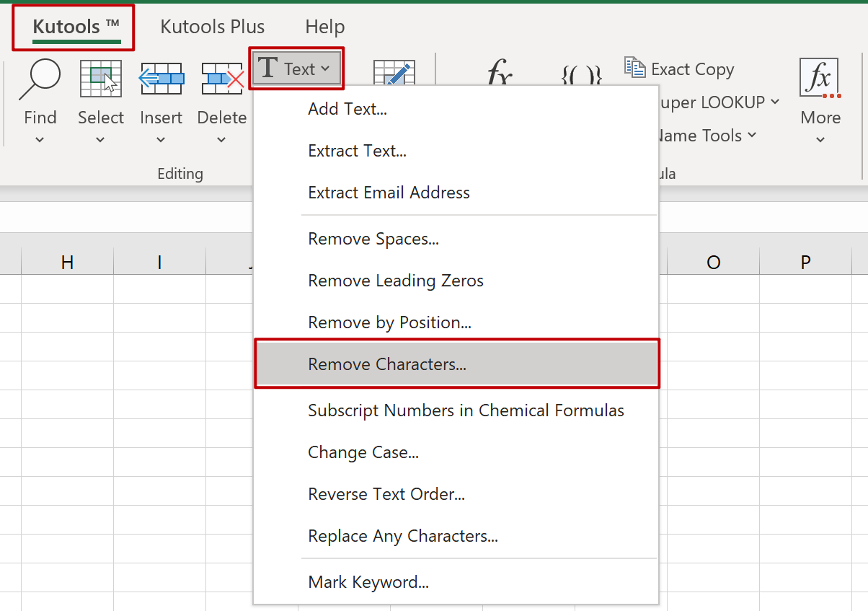
Task: Switch to the Kutools Plus tab
Action: click(x=212, y=26)
